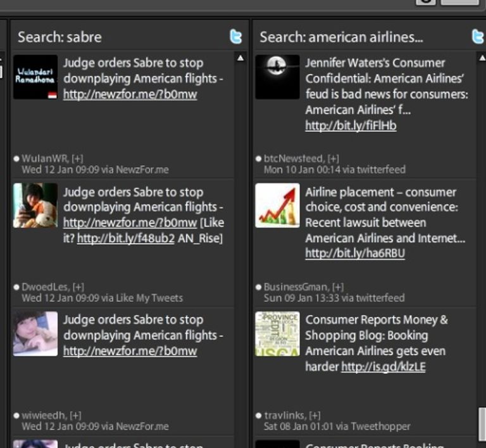
Task: Click status dot beside WulanWR
Action: [x=16, y=159]
